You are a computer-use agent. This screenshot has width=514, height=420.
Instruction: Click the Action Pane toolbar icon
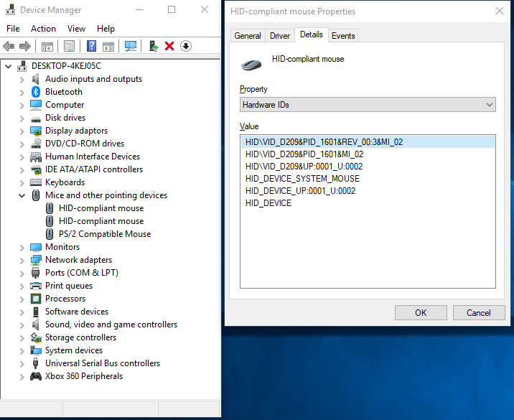(x=108, y=46)
